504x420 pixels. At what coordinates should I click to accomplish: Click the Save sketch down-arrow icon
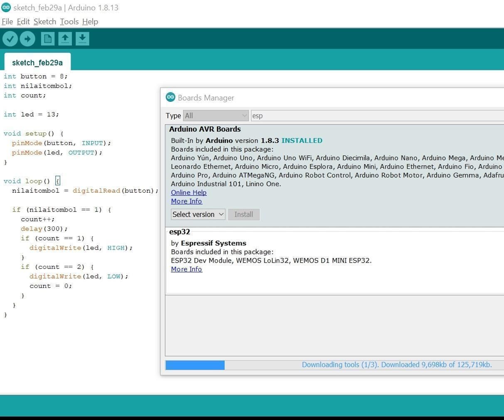82,39
